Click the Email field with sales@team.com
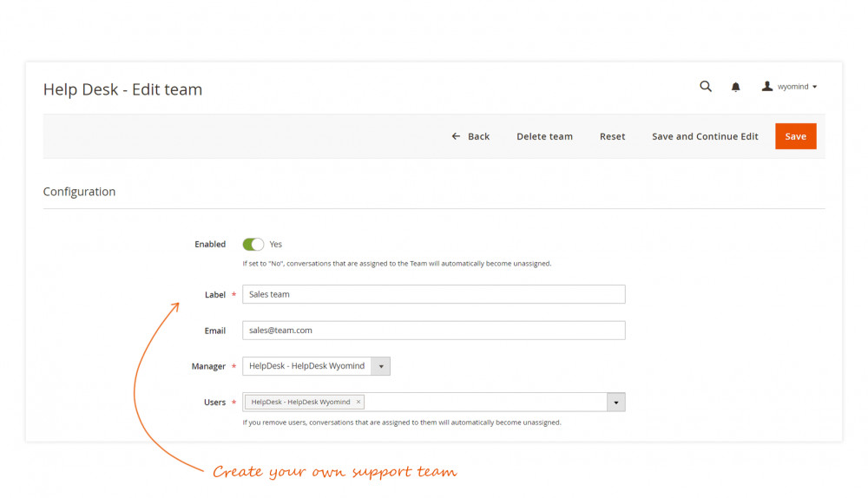The image size is (868, 498). tap(433, 331)
